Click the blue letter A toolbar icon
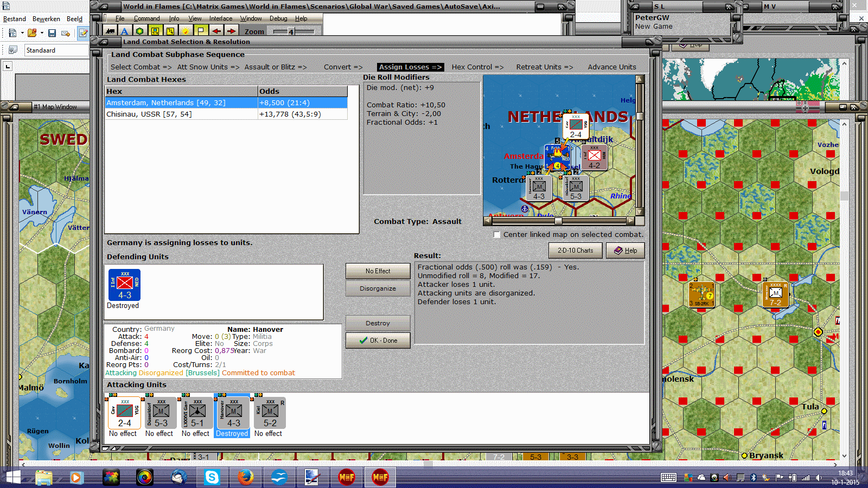The height and width of the screenshot is (488, 868). pos(125,31)
